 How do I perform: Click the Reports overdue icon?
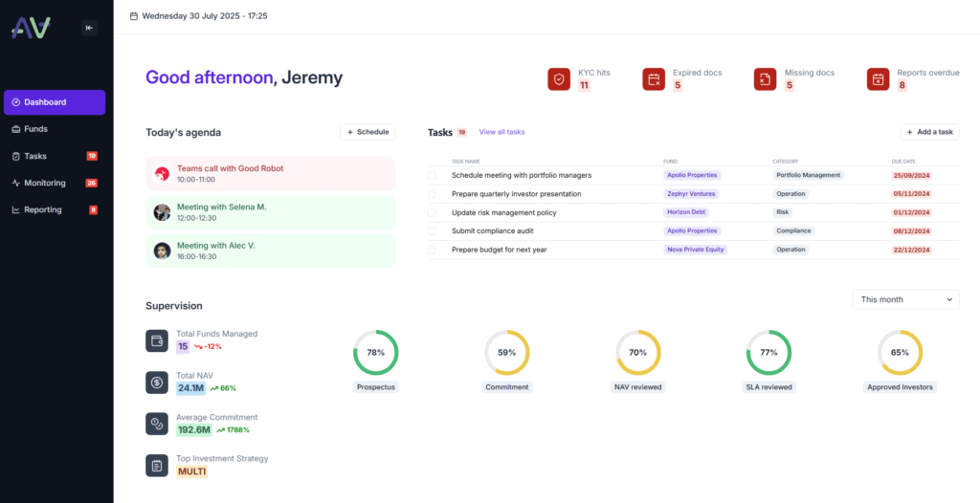pyautogui.click(x=878, y=79)
